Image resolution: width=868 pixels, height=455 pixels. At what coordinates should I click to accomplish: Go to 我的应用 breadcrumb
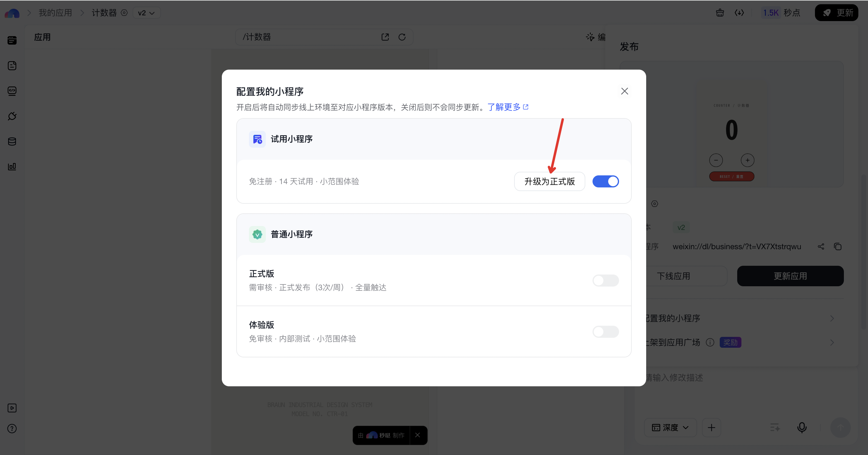55,13
